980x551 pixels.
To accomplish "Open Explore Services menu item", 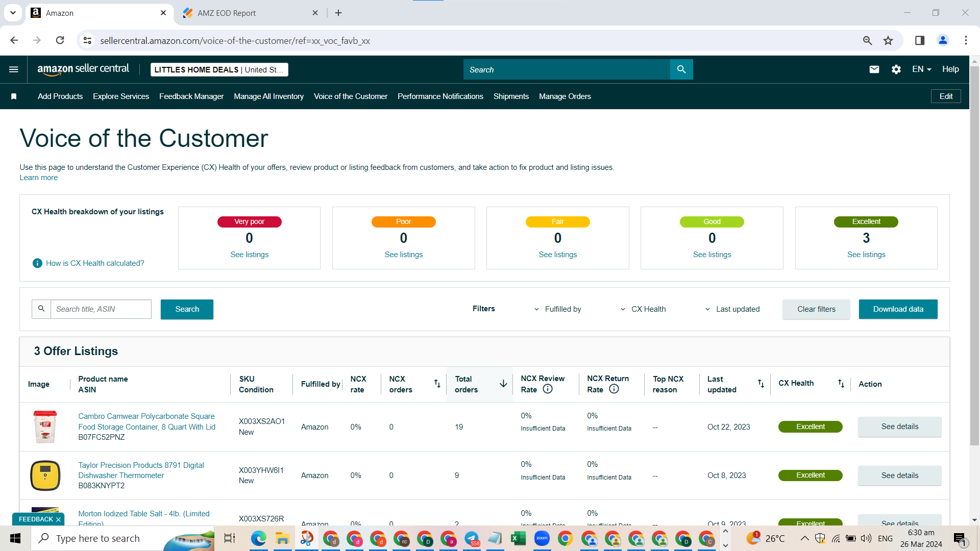I will point(121,96).
